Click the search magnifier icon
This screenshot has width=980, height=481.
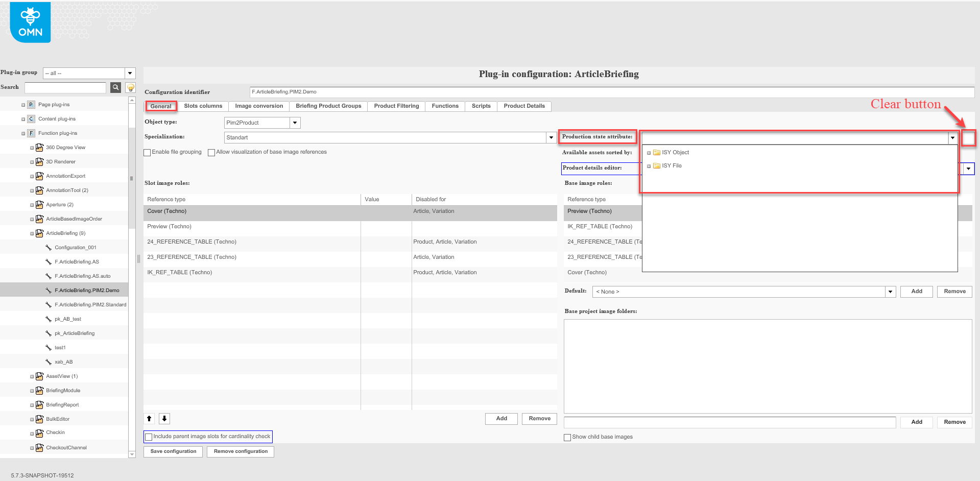pyautogui.click(x=115, y=87)
